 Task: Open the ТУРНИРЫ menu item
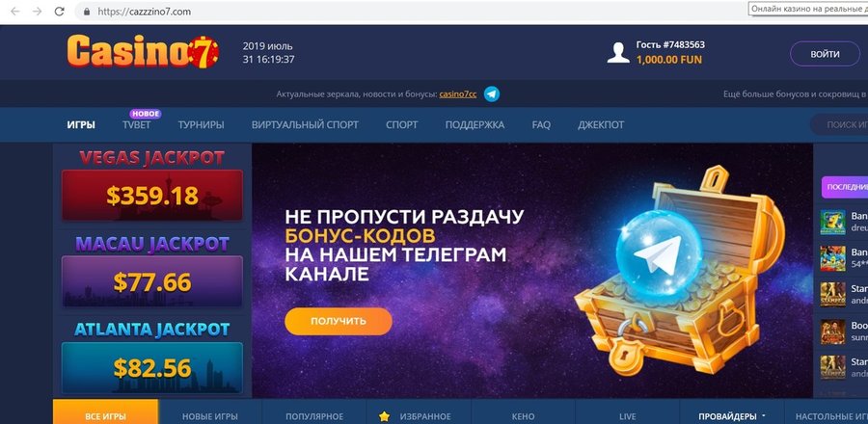[x=201, y=125]
